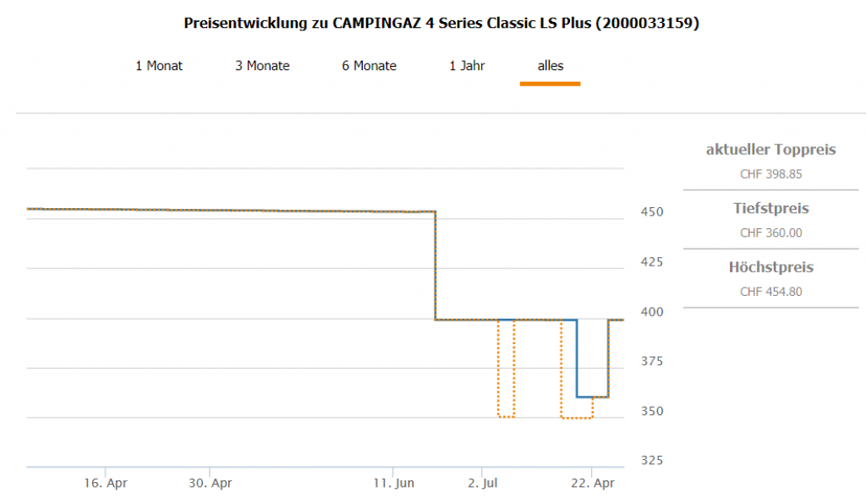Select the "1 Monat" time range tab
Viewport: 866px width, 504px height.
click(159, 66)
